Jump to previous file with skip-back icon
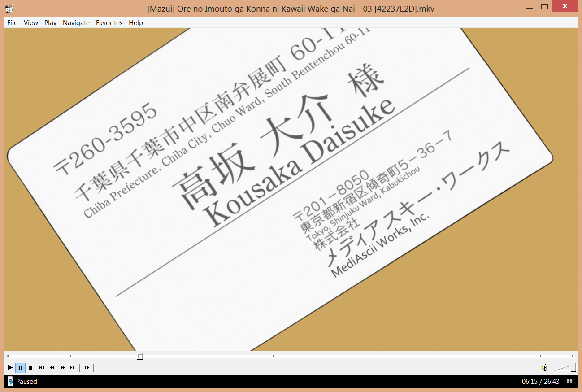 [42, 368]
